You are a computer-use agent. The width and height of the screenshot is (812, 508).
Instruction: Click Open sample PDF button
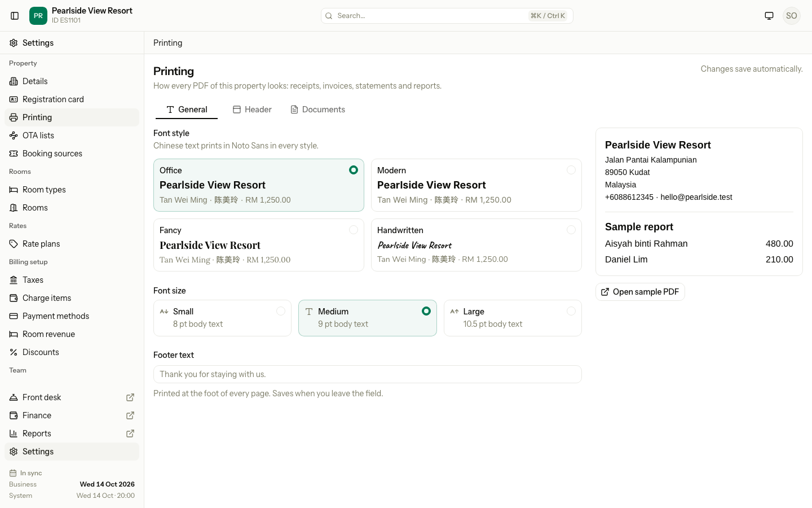(x=640, y=292)
